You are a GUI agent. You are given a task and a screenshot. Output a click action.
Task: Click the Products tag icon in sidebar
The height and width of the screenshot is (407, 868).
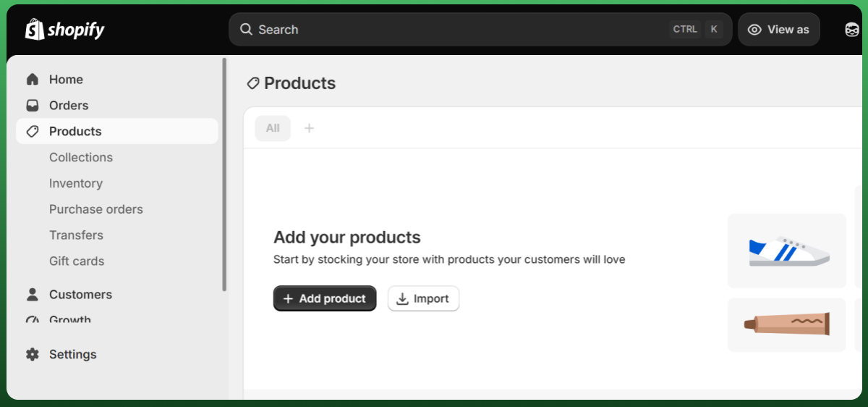click(x=32, y=131)
